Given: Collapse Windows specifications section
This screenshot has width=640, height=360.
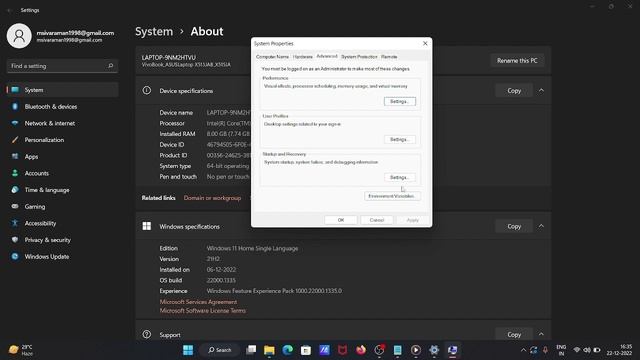Looking at the screenshot, I should 541,226.
